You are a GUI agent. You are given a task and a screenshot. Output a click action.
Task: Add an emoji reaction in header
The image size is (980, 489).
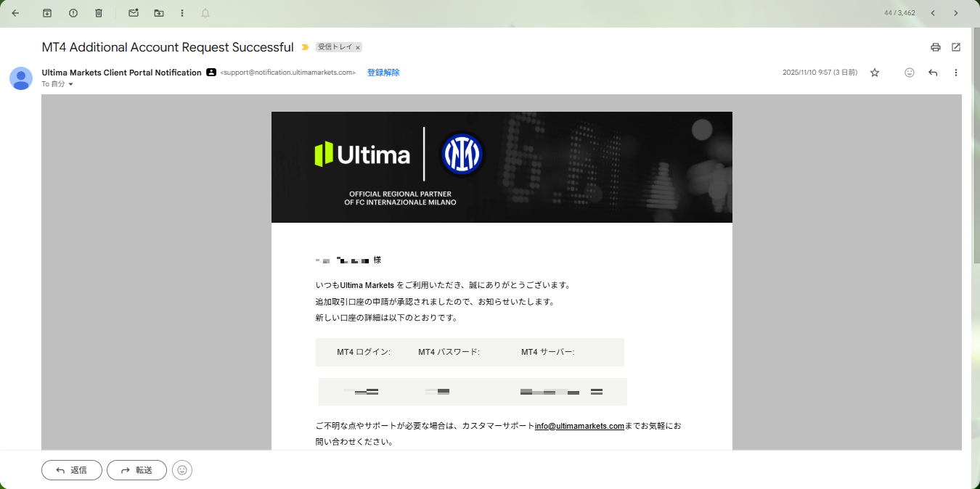(910, 73)
